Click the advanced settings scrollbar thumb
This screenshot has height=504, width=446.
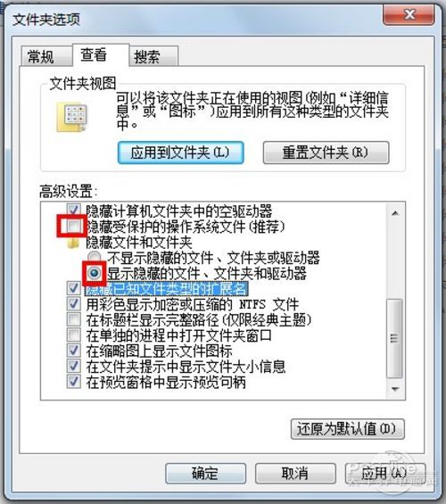(394, 338)
